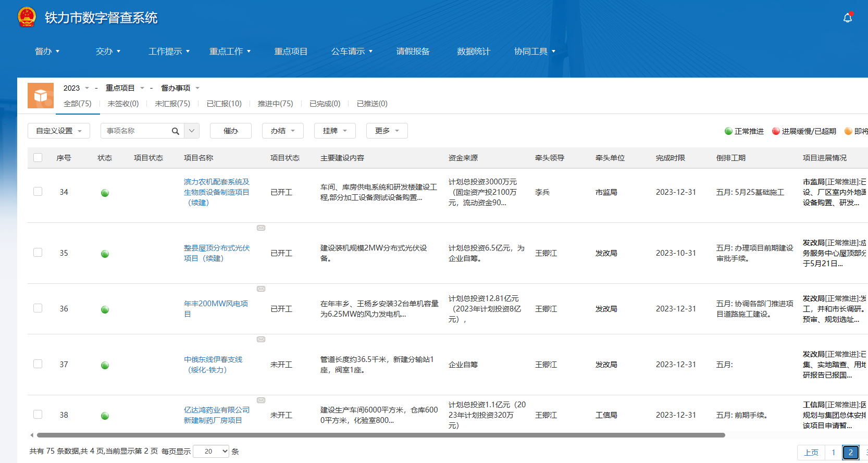Click the scrollbar left arrow icon

pyautogui.click(x=32, y=435)
